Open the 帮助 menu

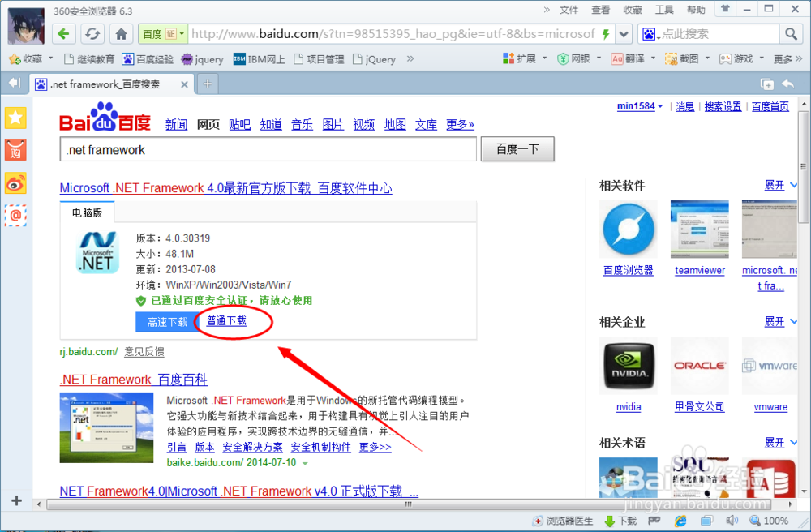[696, 9]
